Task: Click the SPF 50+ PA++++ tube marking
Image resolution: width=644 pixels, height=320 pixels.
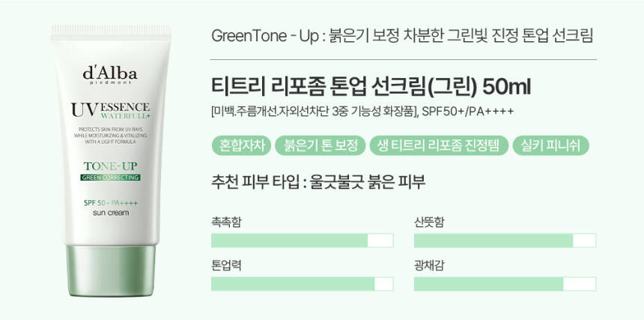Action: 111,203
